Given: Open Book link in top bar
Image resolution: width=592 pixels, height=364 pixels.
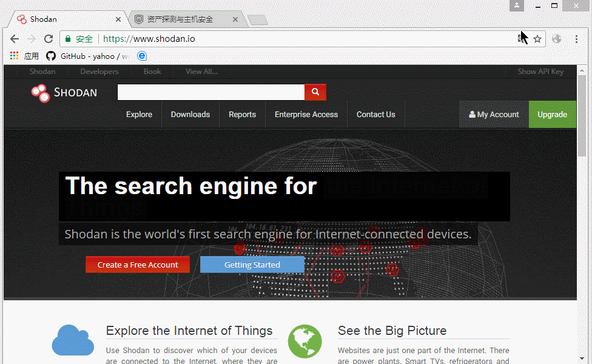Looking at the screenshot, I should 152,72.
